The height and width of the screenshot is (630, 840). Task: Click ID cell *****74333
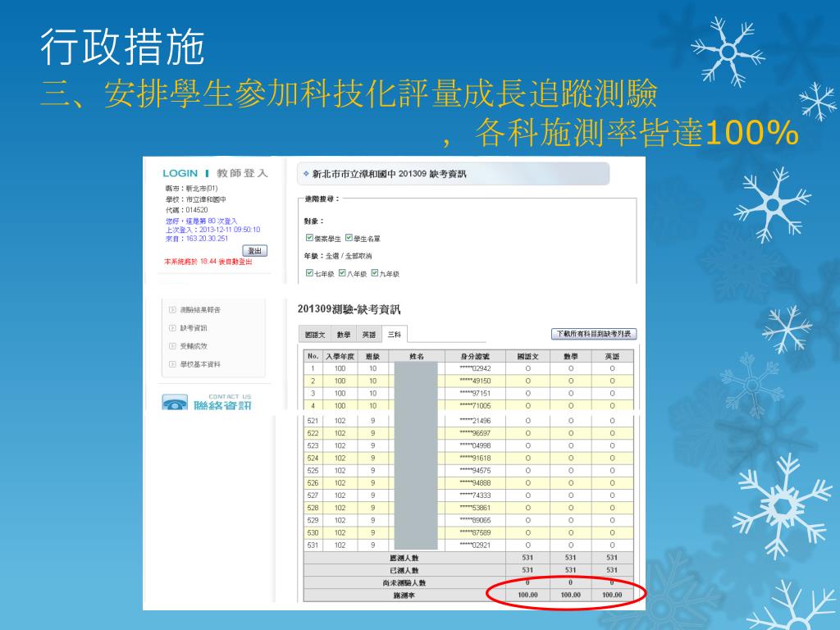click(x=475, y=495)
